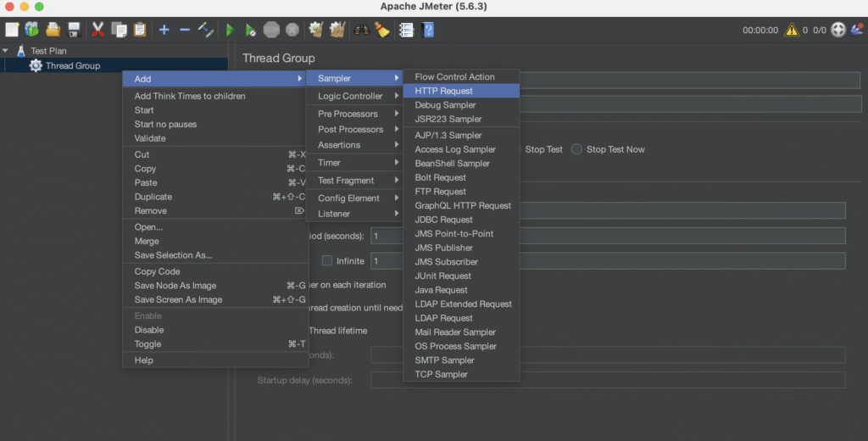Select the Stop Test Now radio button
The height and width of the screenshot is (441, 868).
pos(577,149)
